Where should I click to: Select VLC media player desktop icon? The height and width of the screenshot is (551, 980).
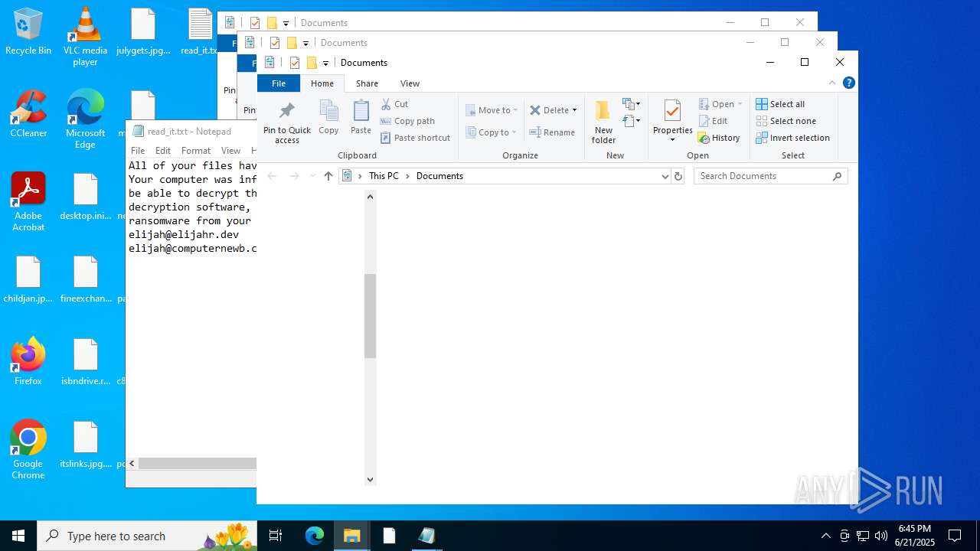85,36
